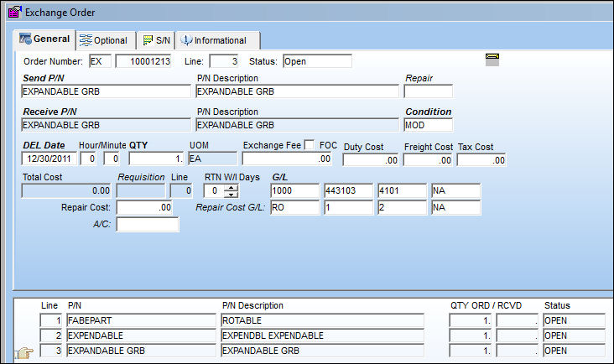
Task: Click the Send P/N Description field
Action: [297, 91]
